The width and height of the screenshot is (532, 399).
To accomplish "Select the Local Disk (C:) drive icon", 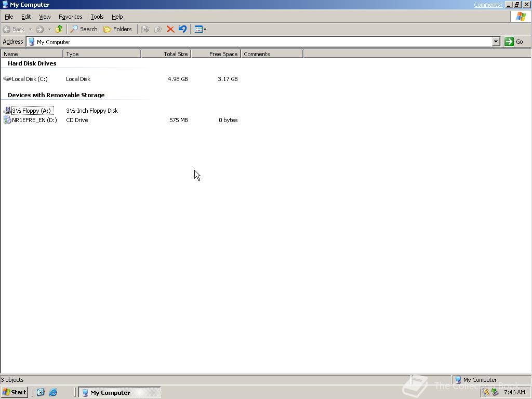I will pos(7,79).
